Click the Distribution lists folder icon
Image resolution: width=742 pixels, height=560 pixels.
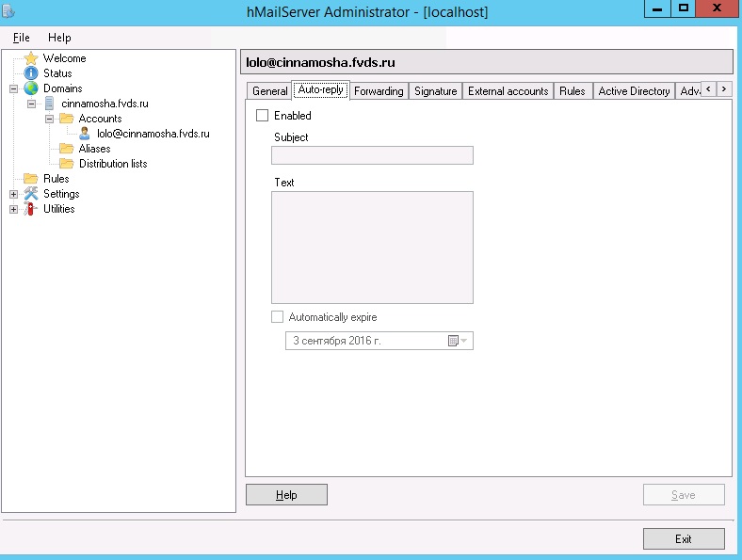pyautogui.click(x=66, y=164)
